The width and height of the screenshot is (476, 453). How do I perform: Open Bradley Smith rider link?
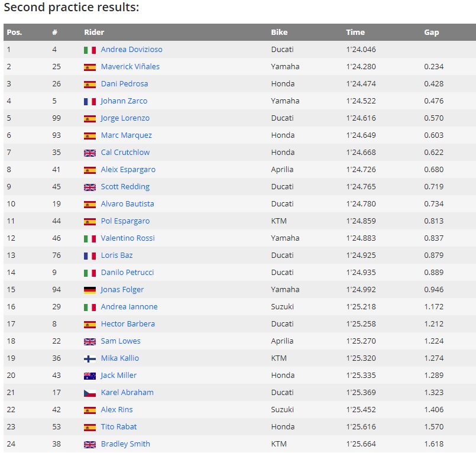125,444
